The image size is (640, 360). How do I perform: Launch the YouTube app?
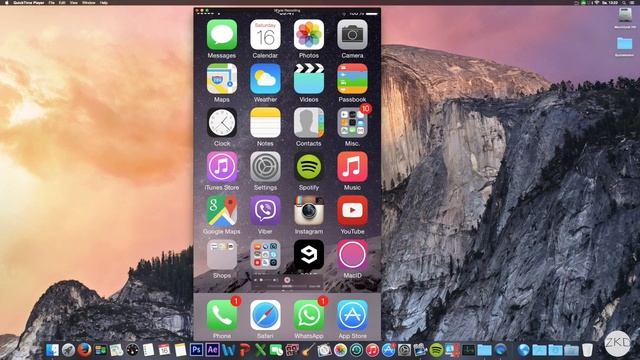(352, 211)
